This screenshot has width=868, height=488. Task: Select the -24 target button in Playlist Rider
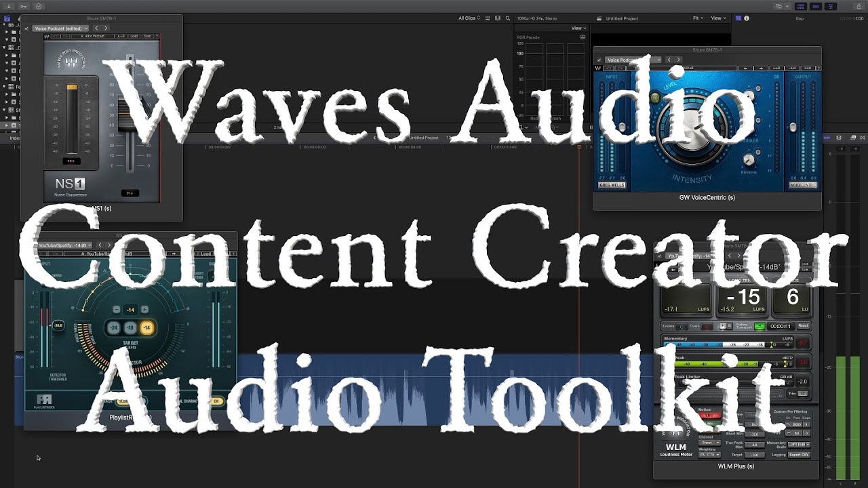[114, 328]
